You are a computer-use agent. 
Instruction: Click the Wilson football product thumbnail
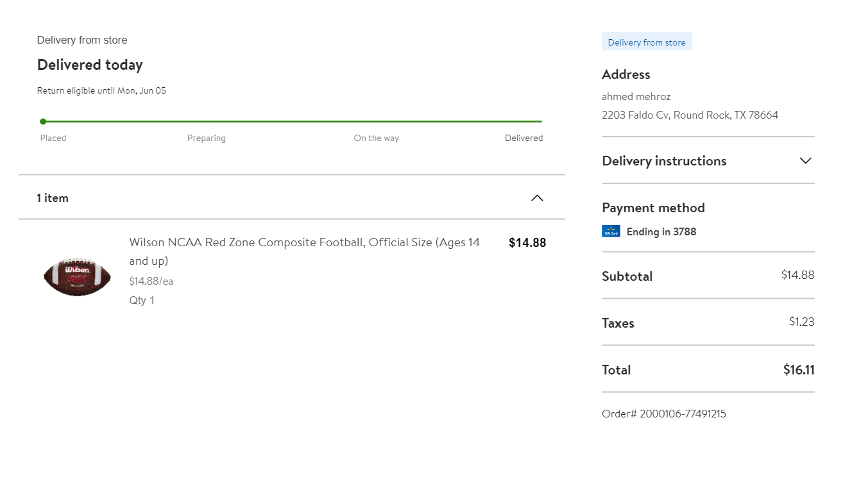coord(77,276)
